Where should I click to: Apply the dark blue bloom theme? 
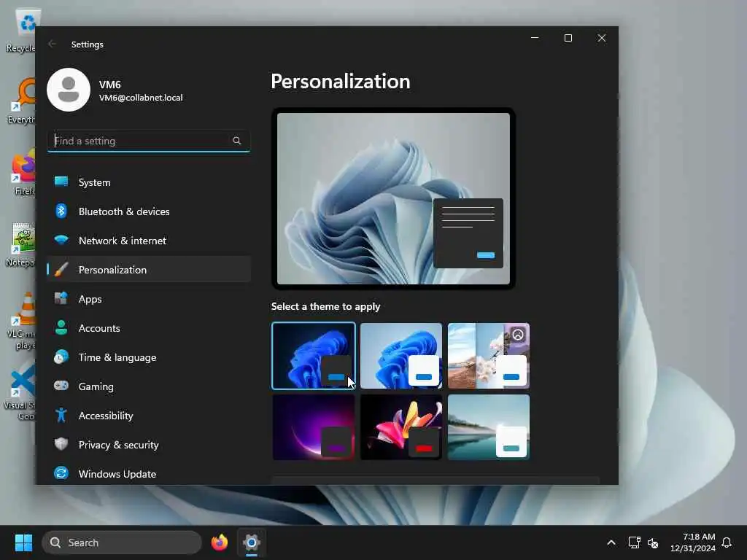(x=314, y=356)
